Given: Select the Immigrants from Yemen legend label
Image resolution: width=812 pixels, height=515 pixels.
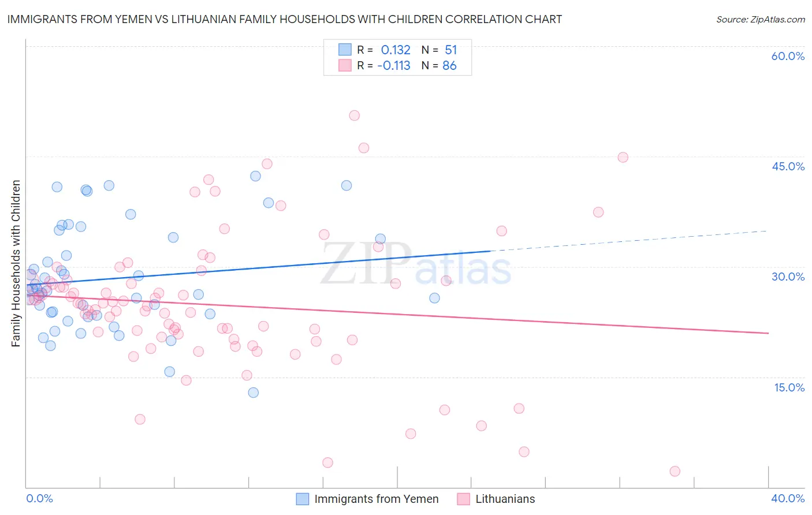Looking at the screenshot, I should click(x=377, y=499).
